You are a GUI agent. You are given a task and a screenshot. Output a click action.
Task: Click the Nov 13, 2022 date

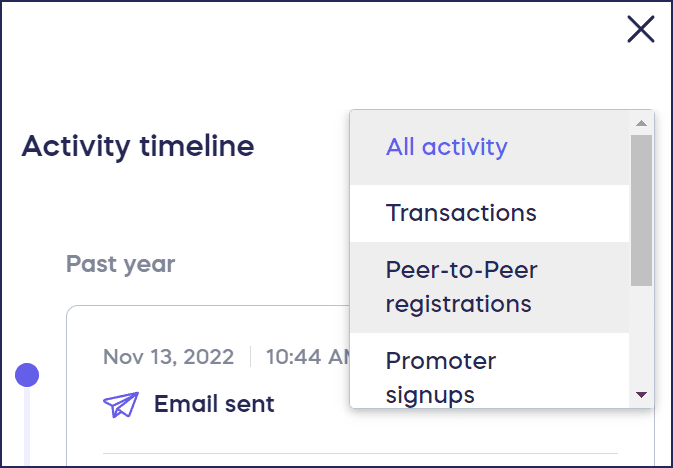[x=168, y=357]
